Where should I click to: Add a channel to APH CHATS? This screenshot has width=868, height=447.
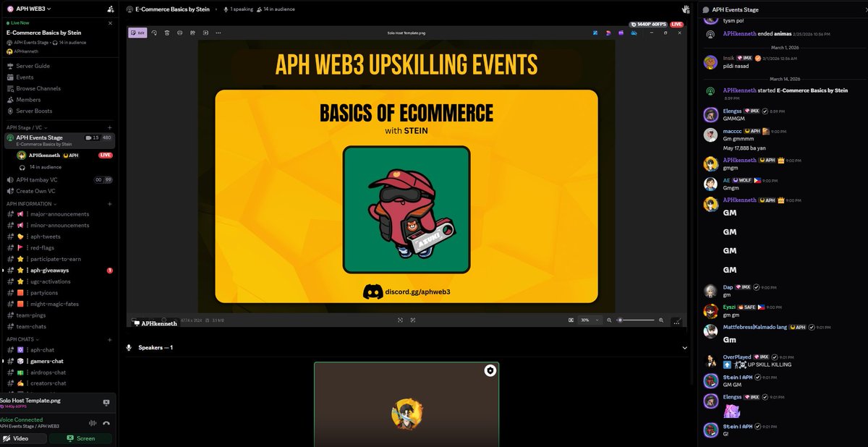click(110, 339)
